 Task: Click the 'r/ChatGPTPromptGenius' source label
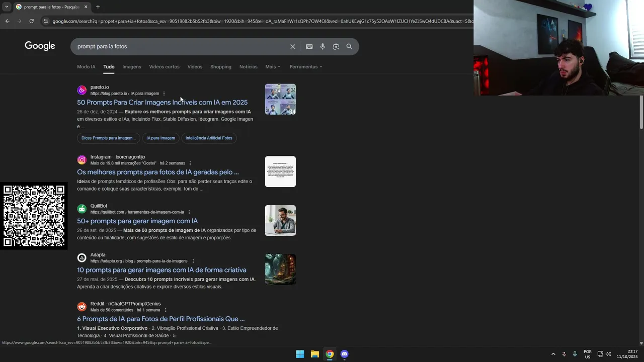134,304
